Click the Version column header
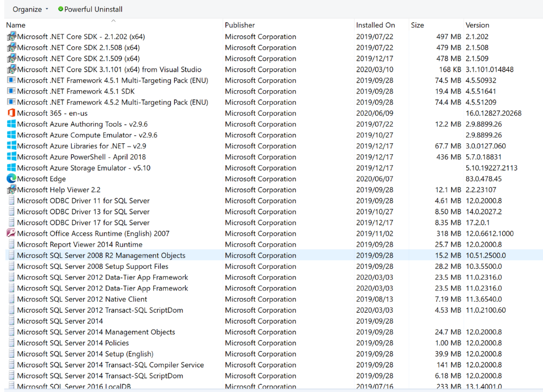Screen dimensions: 543x392 [477, 25]
